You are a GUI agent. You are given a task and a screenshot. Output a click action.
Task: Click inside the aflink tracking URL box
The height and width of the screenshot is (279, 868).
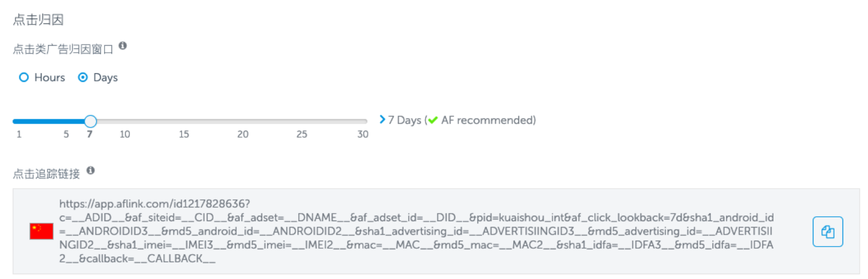[x=416, y=231]
